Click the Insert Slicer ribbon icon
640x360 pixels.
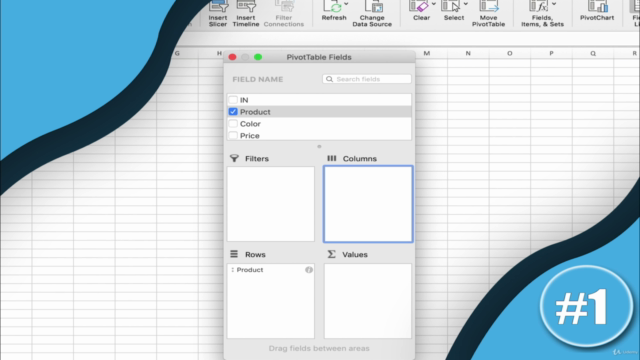tap(218, 13)
